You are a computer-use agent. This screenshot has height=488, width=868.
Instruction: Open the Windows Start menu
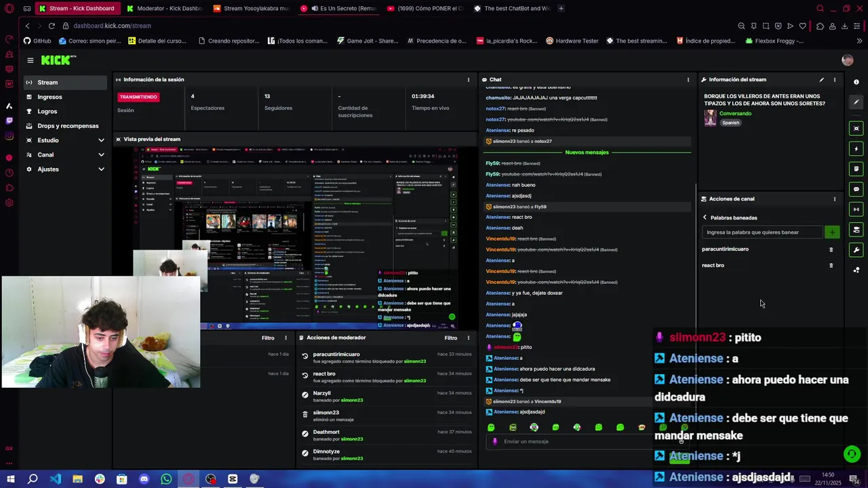[x=10, y=479]
